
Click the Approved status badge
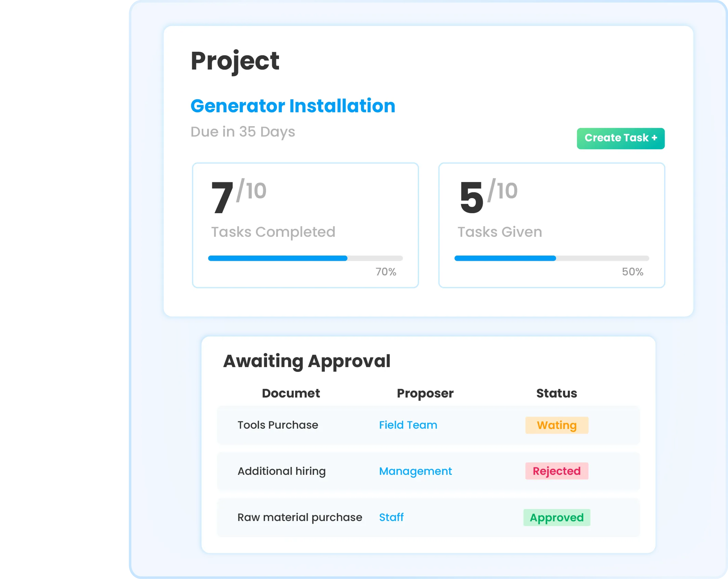556,517
